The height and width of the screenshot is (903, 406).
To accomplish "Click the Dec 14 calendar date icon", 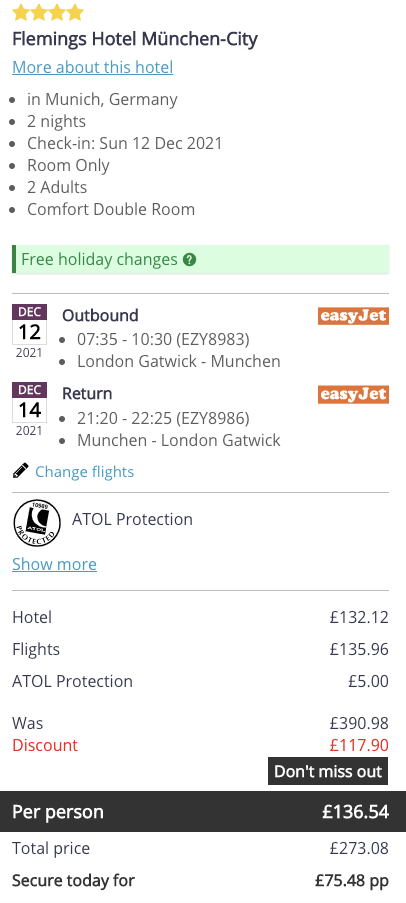I will pyautogui.click(x=29, y=410).
